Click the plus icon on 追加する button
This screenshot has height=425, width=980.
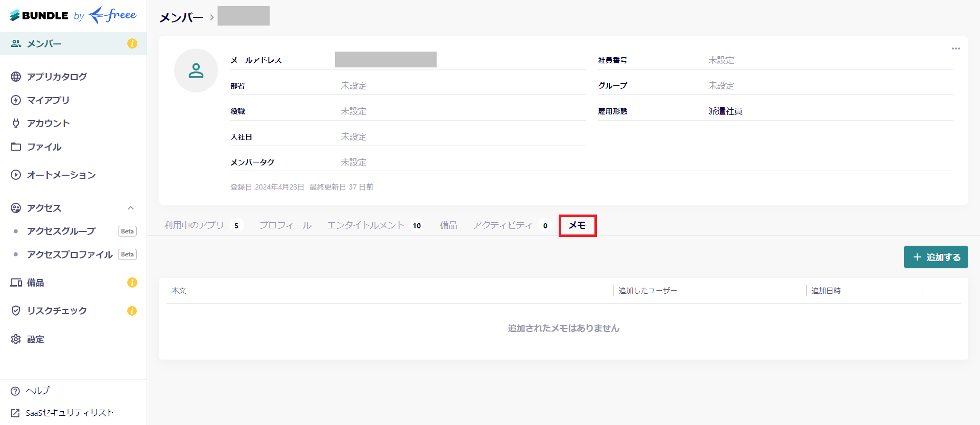pyautogui.click(x=917, y=257)
